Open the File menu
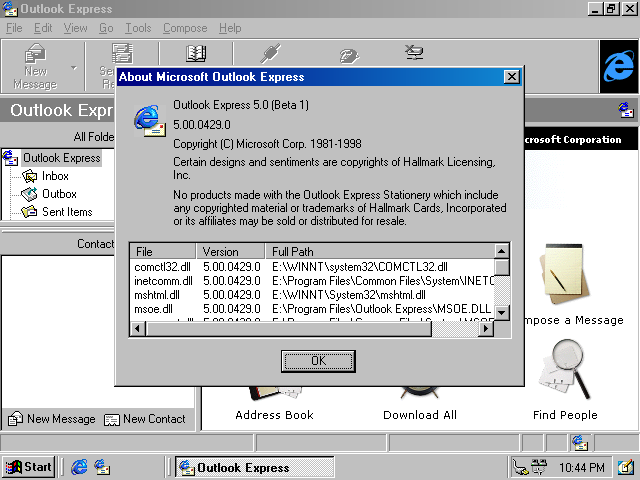 14,28
